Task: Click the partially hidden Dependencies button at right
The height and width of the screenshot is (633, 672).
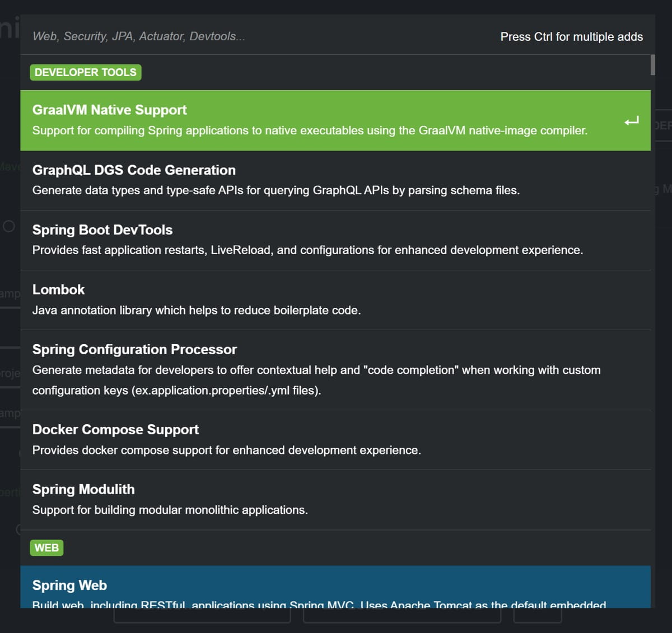Action: click(663, 125)
